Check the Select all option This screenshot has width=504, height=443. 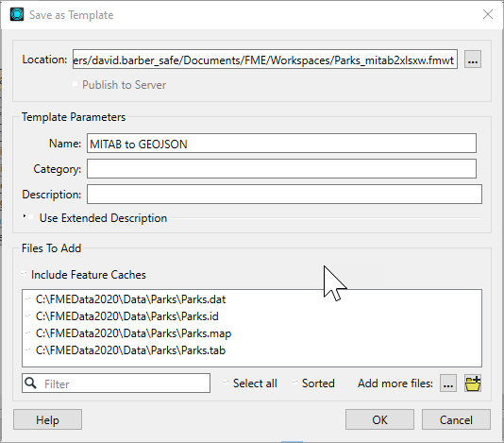226,383
